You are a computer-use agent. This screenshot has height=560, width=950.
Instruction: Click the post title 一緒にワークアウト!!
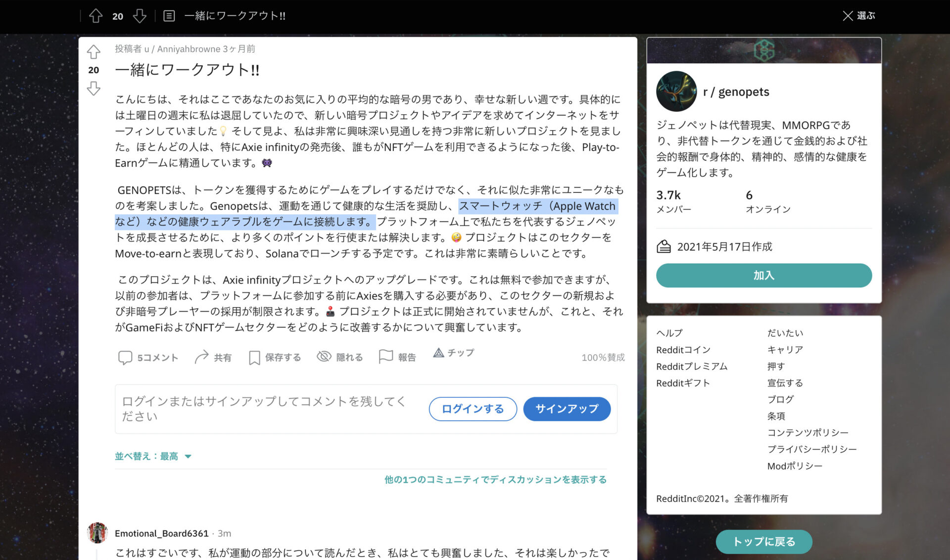tap(187, 70)
